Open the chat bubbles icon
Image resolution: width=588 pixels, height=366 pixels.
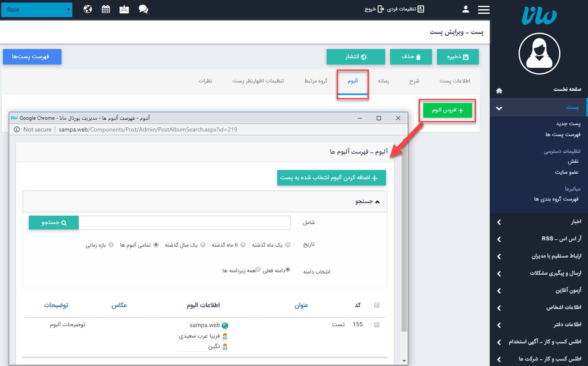143,9
